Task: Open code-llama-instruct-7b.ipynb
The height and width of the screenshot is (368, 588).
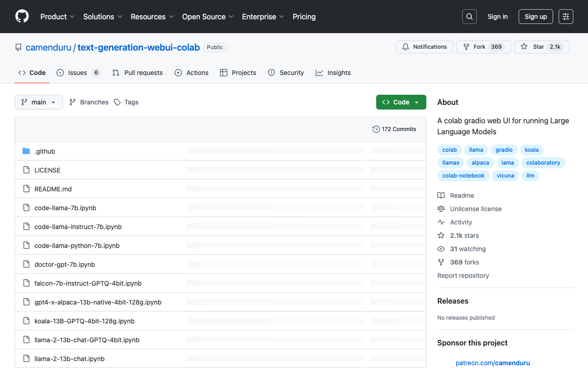Action: click(x=78, y=227)
